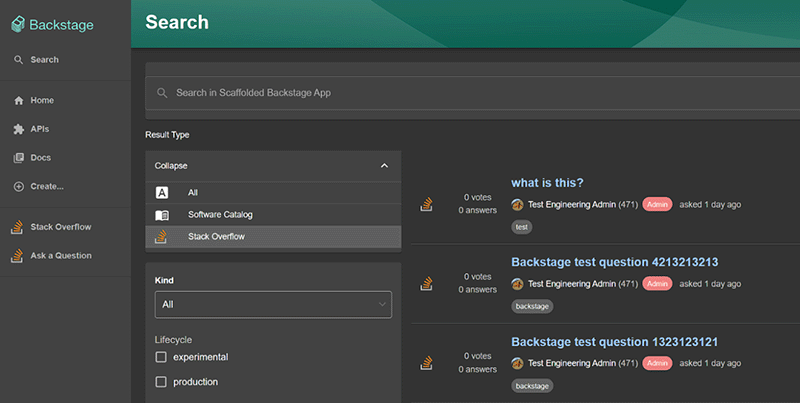The height and width of the screenshot is (403, 800).
Task: Open Backstage test question 1323123121
Action: click(x=614, y=342)
